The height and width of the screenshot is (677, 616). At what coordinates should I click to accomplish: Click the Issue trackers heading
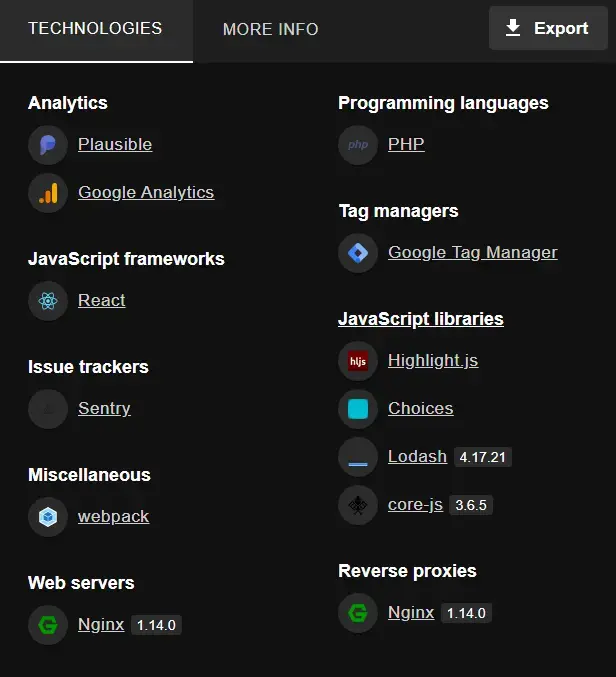[x=88, y=367]
